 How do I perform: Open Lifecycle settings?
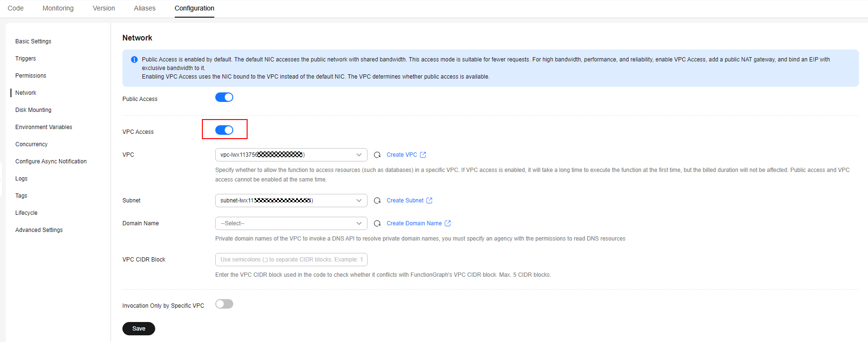point(26,213)
